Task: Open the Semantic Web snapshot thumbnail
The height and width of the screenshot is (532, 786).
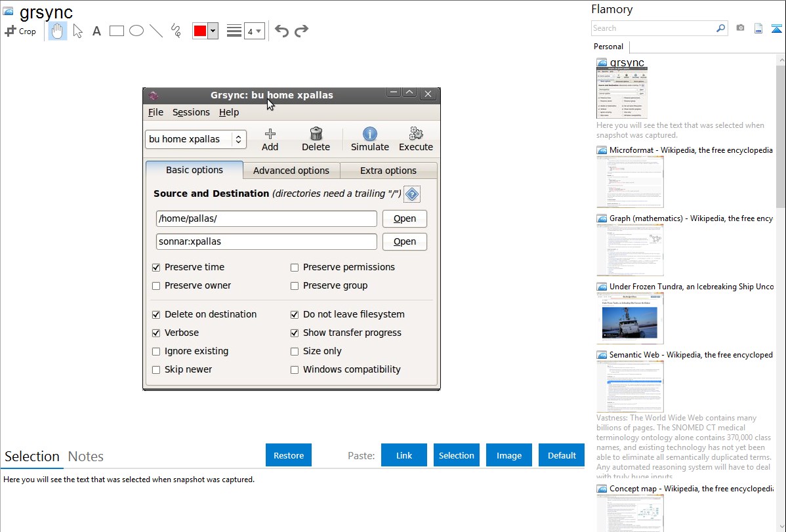Action: [x=630, y=386]
